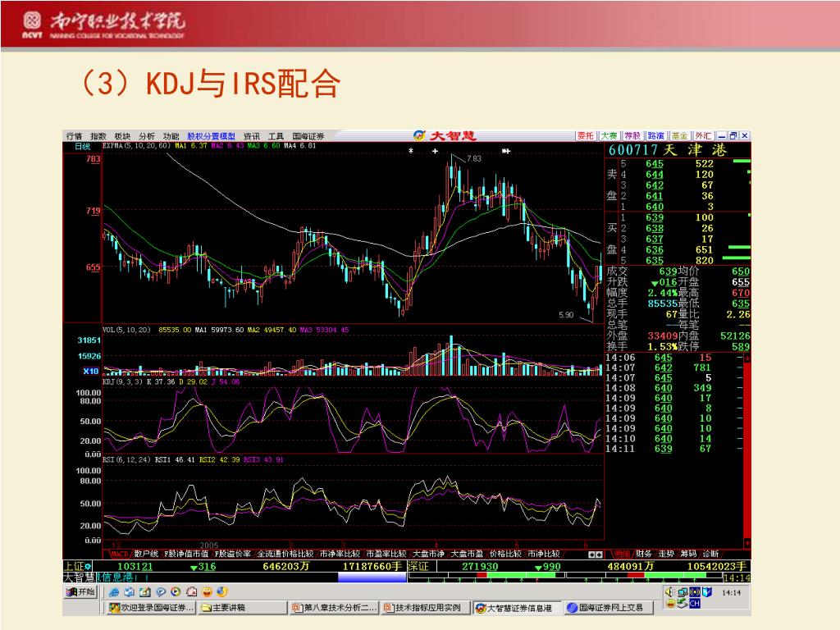
Task: Click the indicator tab scroll arrows
Action: click(x=596, y=555)
